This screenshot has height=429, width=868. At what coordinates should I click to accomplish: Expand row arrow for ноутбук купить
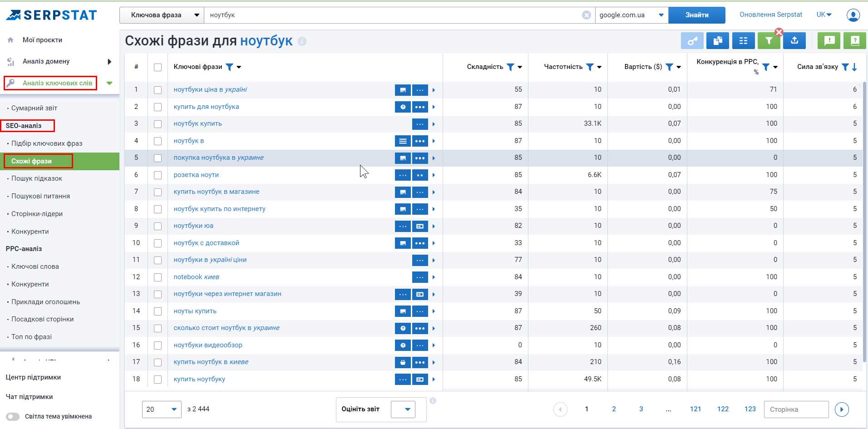point(434,124)
